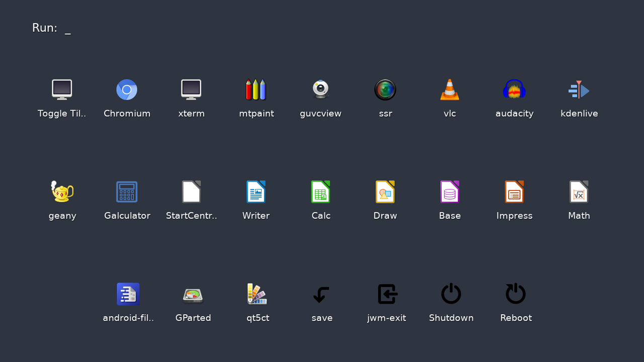Viewport: 644px width, 362px height.
Task: Click the "audacity" label text
Action: [x=514, y=114]
